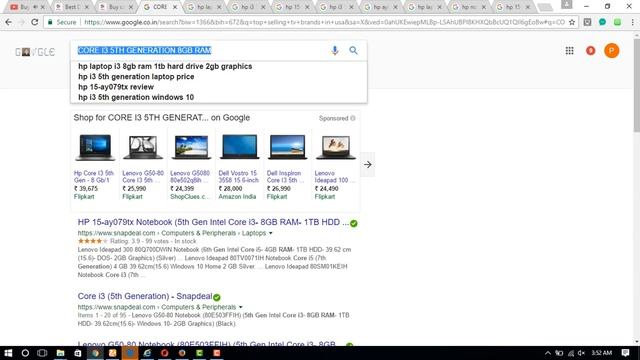Screen dimensions: 640x360
Task: Open Google notifications red badge
Action: click(590, 51)
